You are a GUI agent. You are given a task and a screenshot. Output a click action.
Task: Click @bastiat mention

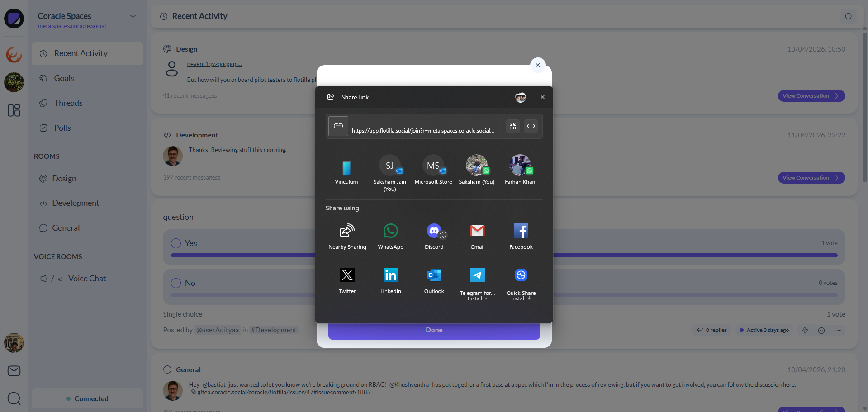coord(213,385)
